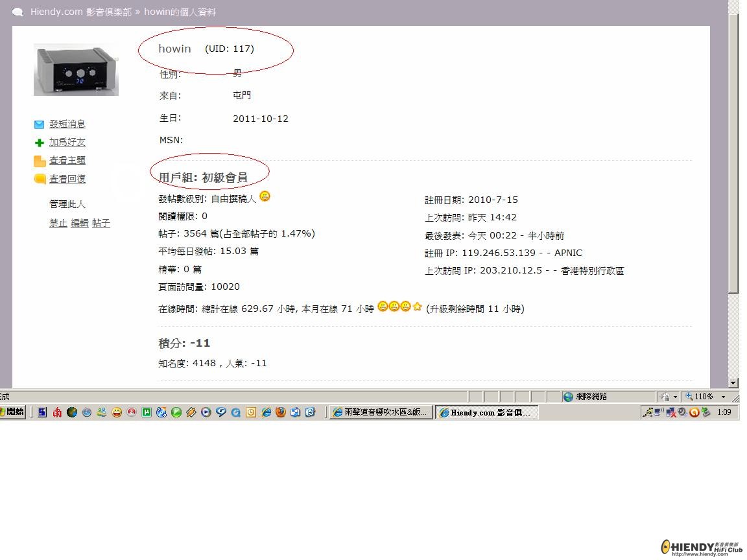
Task: Click the dark globe quick-launch icon
Action: tap(72, 412)
